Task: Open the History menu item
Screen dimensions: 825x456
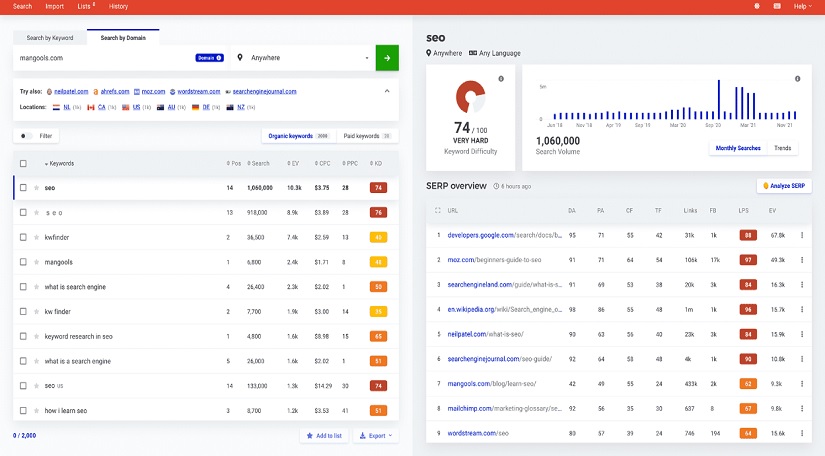Action: click(x=118, y=6)
